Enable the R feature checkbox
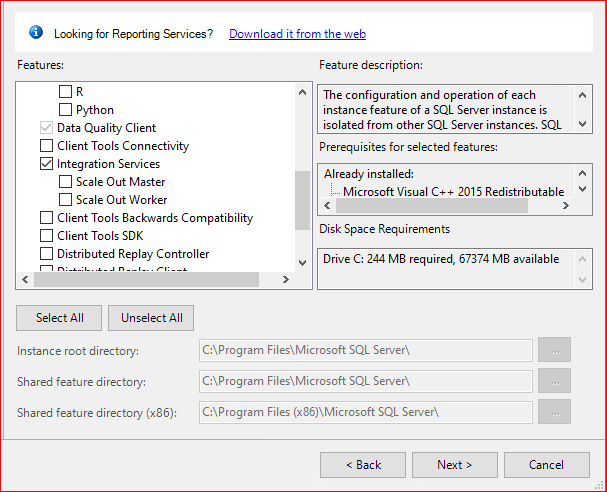Screen dimensions: 607x492 (65, 92)
